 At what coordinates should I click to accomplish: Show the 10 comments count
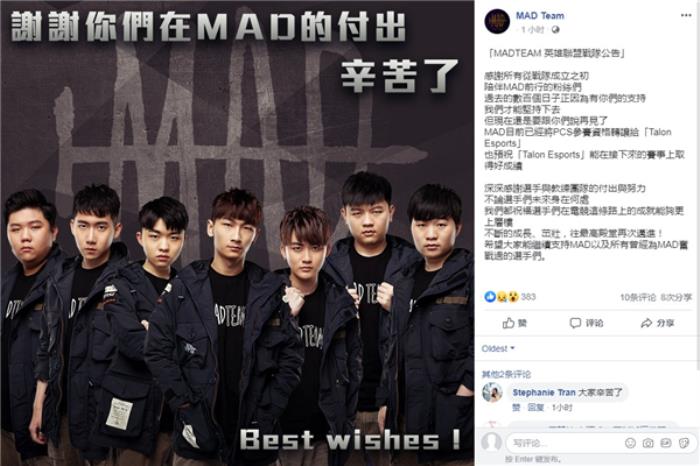[638, 297]
